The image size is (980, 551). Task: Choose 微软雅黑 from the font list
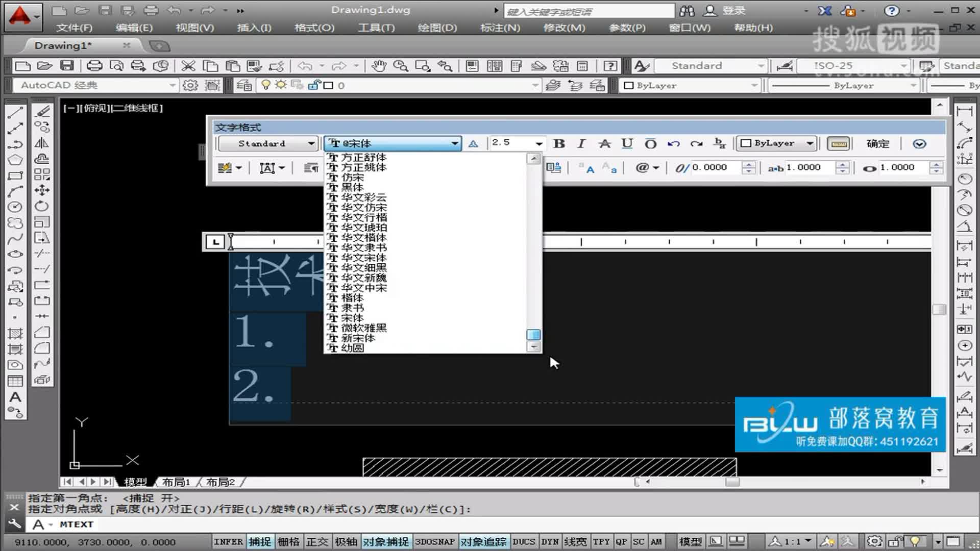(x=363, y=328)
